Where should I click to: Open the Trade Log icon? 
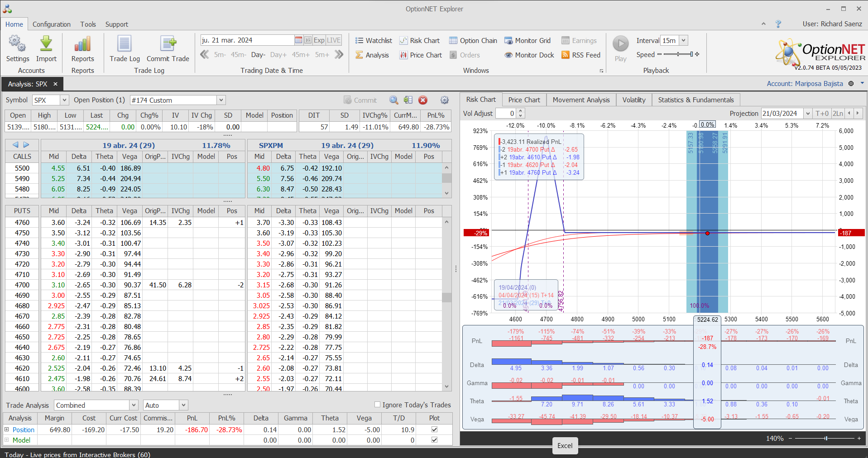click(125, 44)
